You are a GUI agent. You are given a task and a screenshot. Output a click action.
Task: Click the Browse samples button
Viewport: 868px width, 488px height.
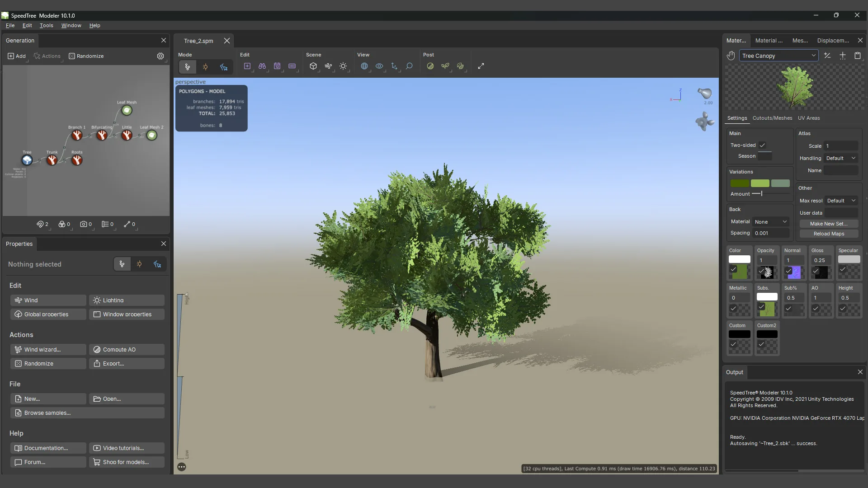click(87, 413)
